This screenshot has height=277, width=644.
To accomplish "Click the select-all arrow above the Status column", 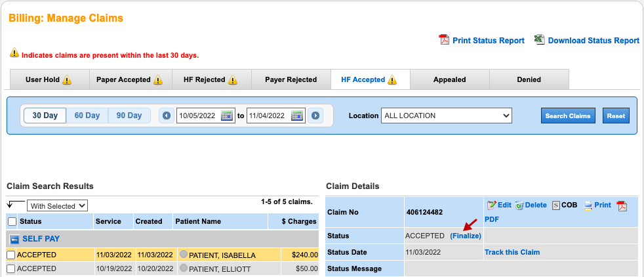I will click(15, 204).
